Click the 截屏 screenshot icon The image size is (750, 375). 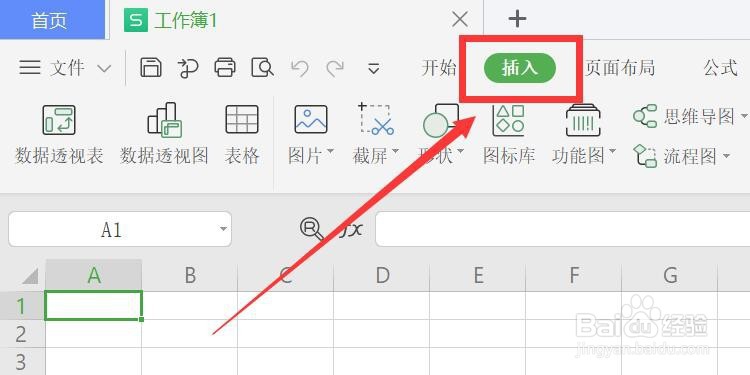tap(377, 119)
